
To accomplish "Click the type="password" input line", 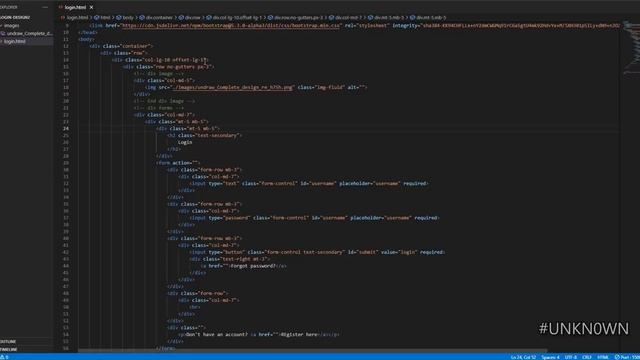I will [314, 218].
